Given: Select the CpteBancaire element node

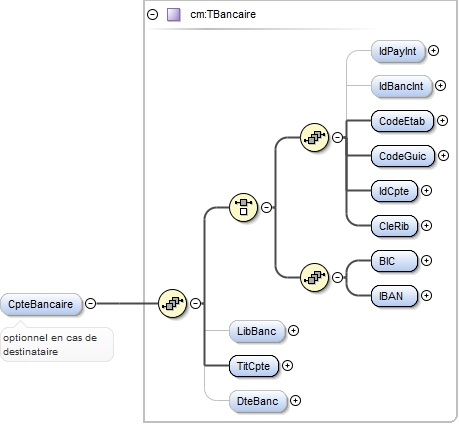Looking at the screenshot, I should pos(41,304).
